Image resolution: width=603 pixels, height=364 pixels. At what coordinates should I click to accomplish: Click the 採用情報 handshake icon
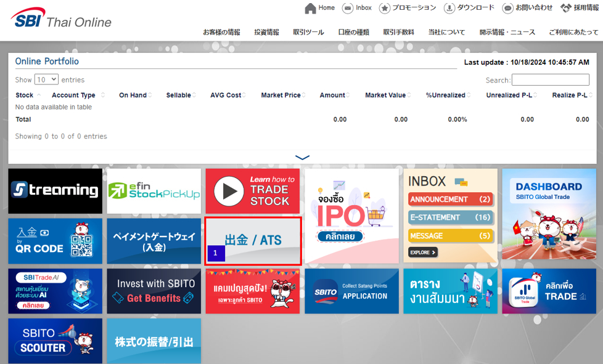pos(566,7)
